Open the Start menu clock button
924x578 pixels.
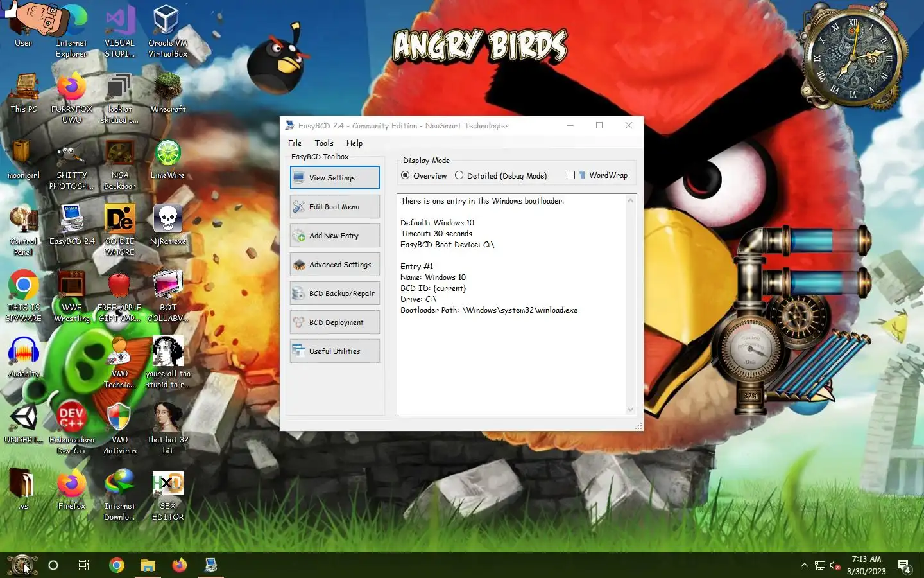[22, 565]
